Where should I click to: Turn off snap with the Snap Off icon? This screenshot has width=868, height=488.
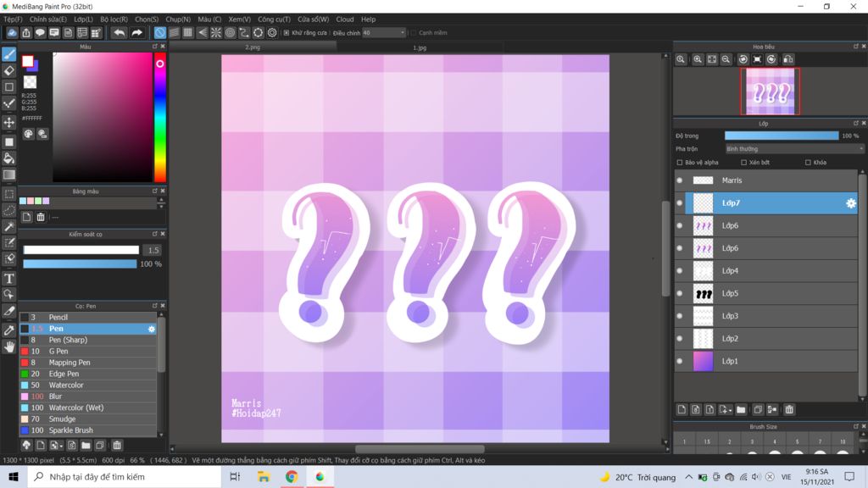coord(159,33)
